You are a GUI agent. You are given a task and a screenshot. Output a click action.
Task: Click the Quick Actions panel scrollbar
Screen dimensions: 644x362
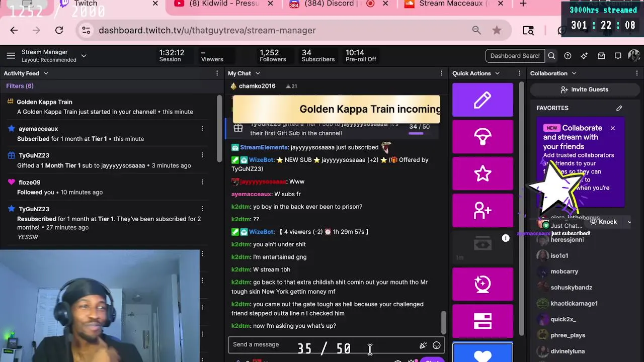point(521,209)
